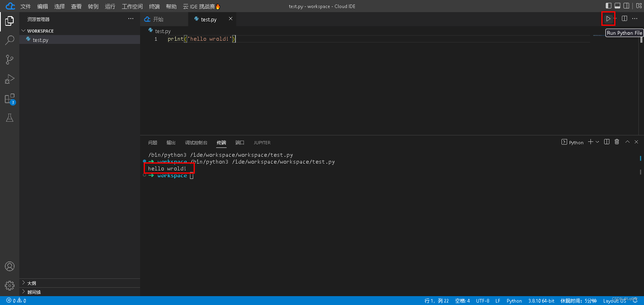Screen dimensions: 644x305
Task: Open the Accounts menu icon
Action: pyautogui.click(x=10, y=266)
